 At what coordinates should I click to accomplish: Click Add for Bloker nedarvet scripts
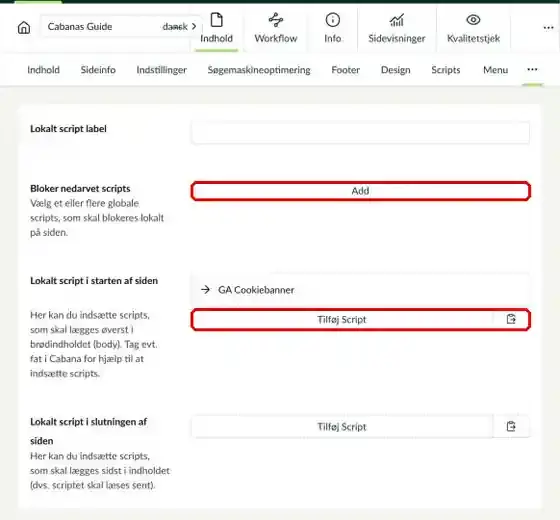click(x=360, y=191)
